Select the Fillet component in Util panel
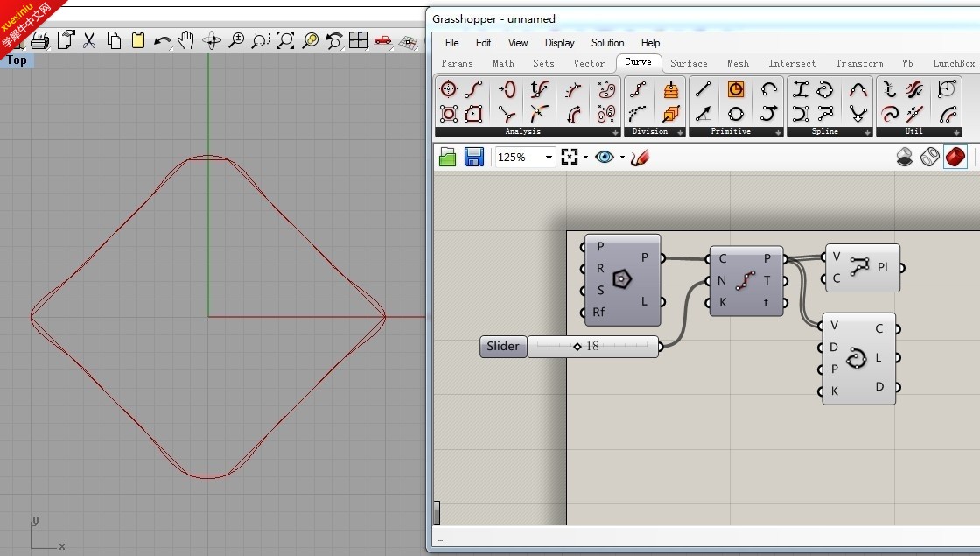980x556 pixels. 948,89
